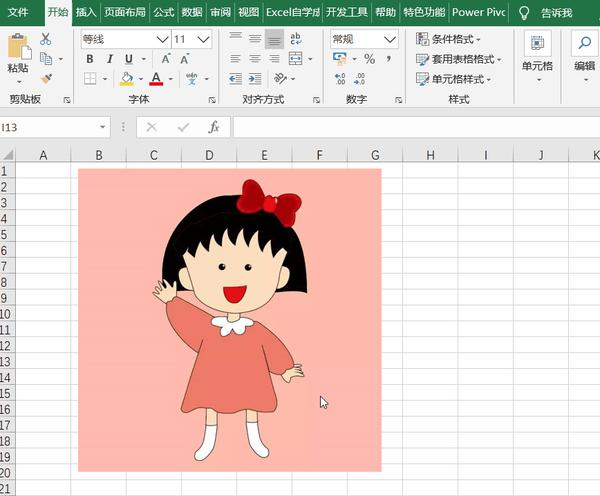Click the Insert Function fx button
The width and height of the screenshot is (600, 496).
(214, 127)
